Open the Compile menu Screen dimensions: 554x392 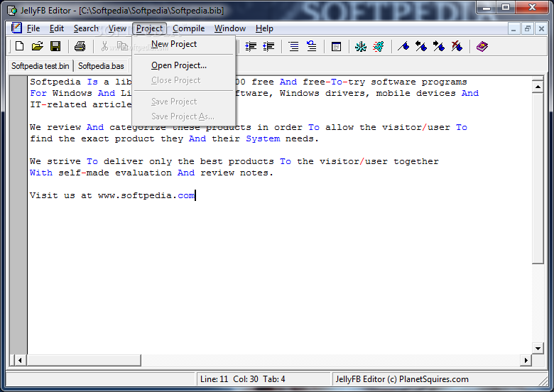coord(189,28)
